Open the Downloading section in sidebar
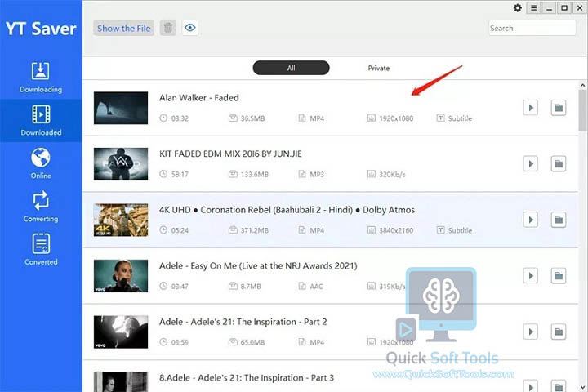This screenshot has width=588, height=392. (x=41, y=78)
